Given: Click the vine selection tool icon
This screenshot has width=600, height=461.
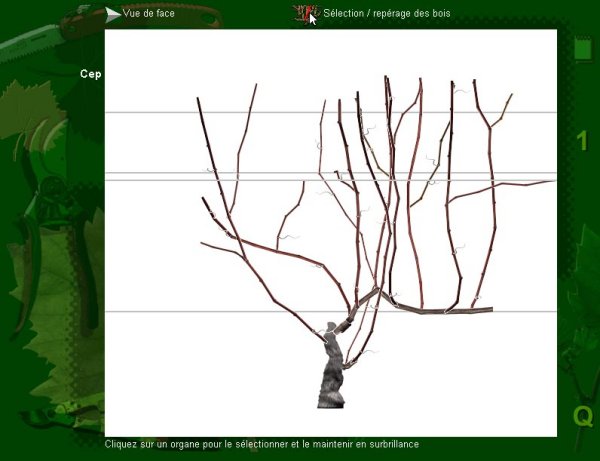Looking at the screenshot, I should point(307,14).
